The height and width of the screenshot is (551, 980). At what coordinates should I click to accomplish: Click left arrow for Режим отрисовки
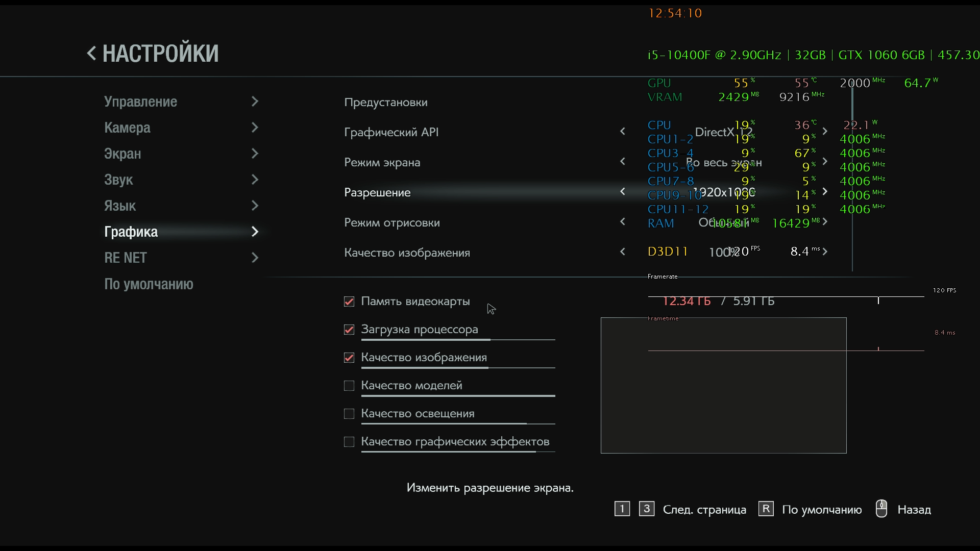pos(622,222)
